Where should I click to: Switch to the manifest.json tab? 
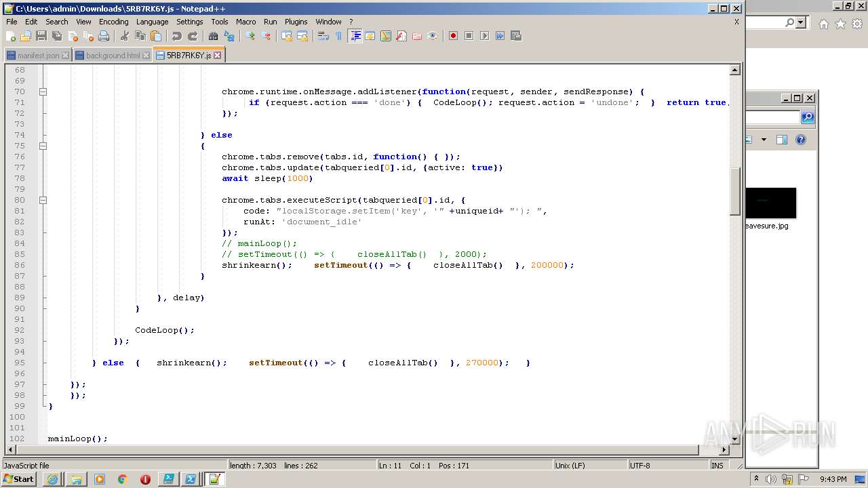(x=38, y=56)
